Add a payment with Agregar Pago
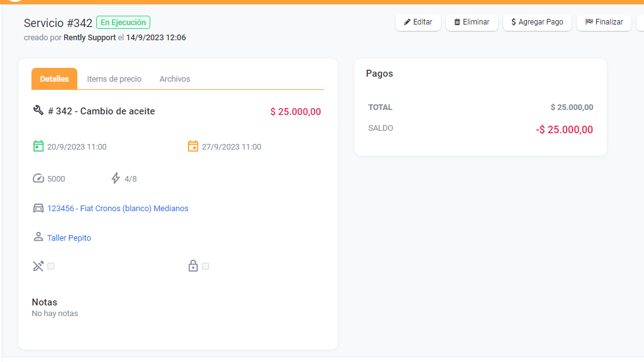Screen dimensions: 644x362 pyautogui.click(x=537, y=22)
